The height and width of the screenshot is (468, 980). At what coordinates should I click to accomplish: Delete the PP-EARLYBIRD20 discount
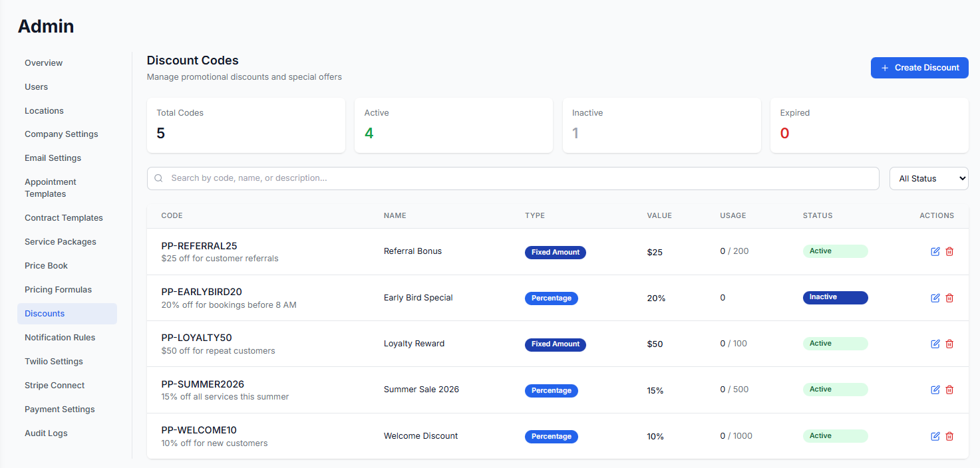point(949,298)
